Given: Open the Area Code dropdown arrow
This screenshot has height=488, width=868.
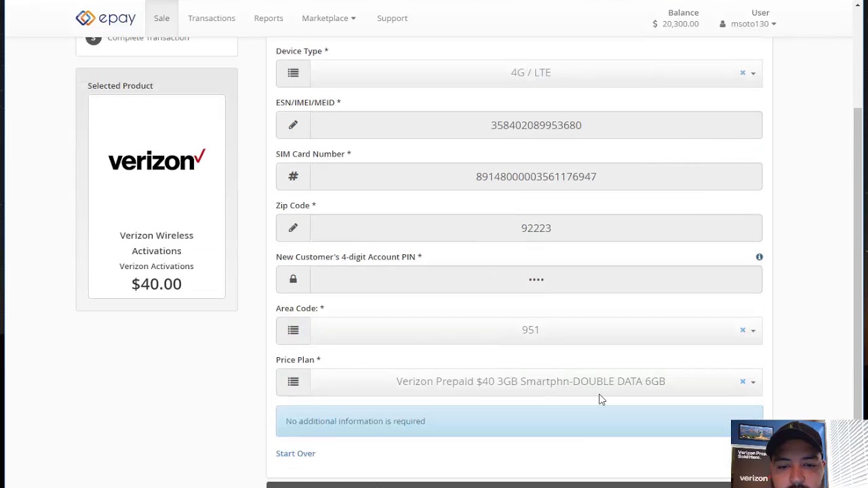Looking at the screenshot, I should point(753,331).
